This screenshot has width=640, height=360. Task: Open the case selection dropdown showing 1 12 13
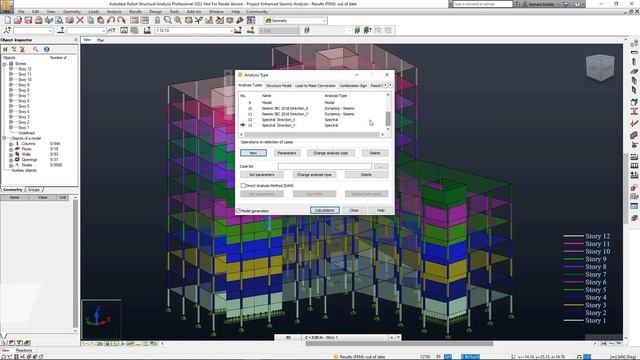pyautogui.click(x=194, y=31)
